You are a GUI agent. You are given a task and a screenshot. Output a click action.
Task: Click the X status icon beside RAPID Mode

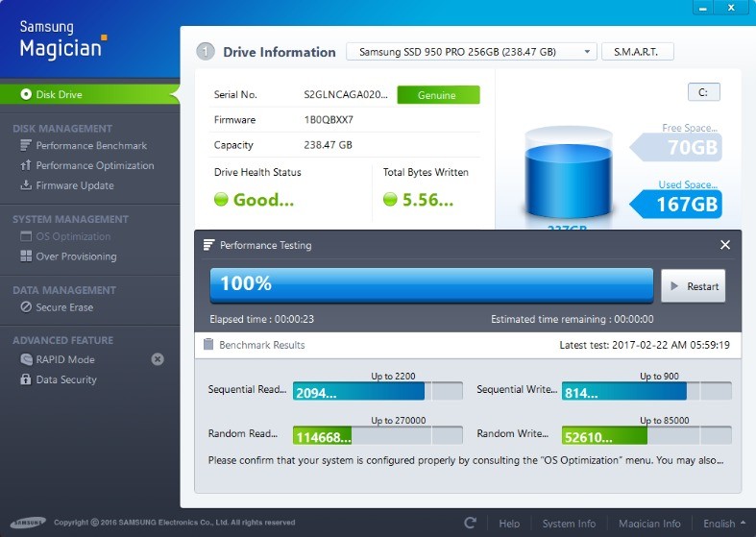pos(158,359)
